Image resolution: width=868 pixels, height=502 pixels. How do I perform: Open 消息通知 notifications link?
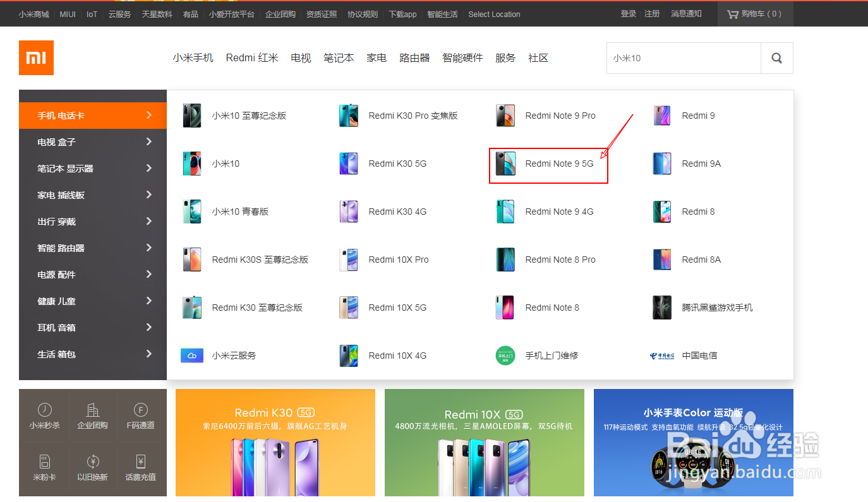click(x=686, y=14)
